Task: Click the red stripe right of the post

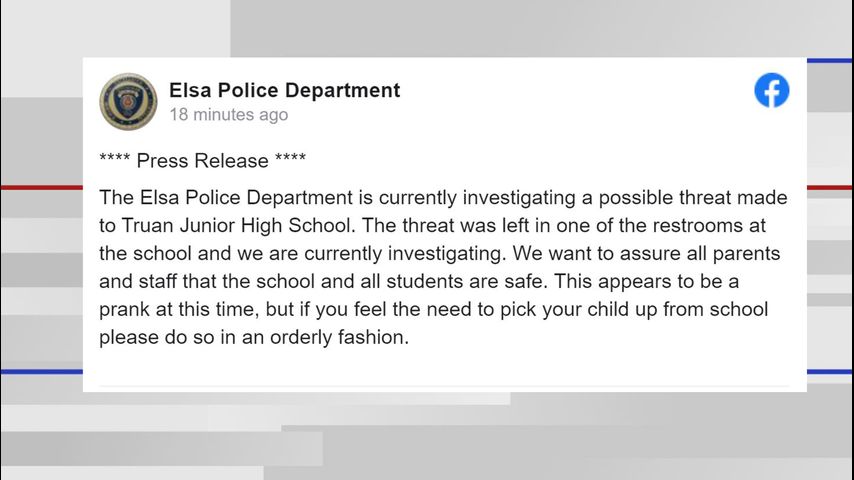Action: coord(829,187)
